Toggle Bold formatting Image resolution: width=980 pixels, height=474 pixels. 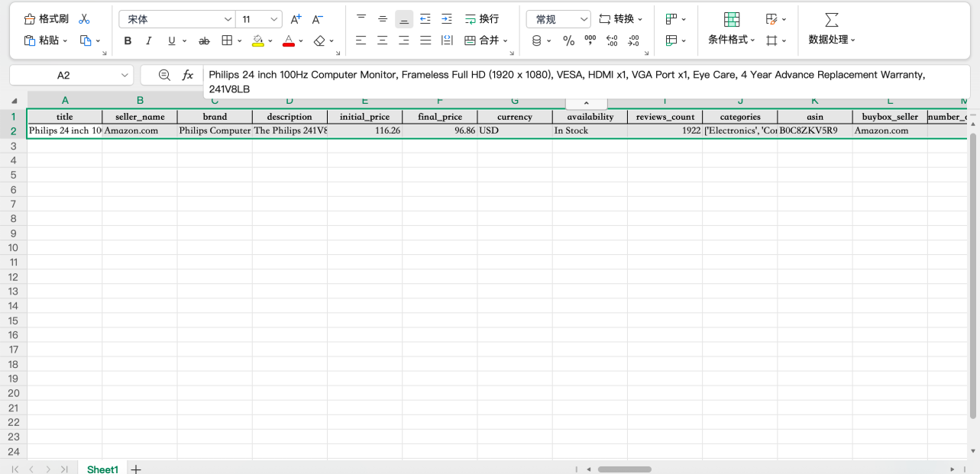128,40
